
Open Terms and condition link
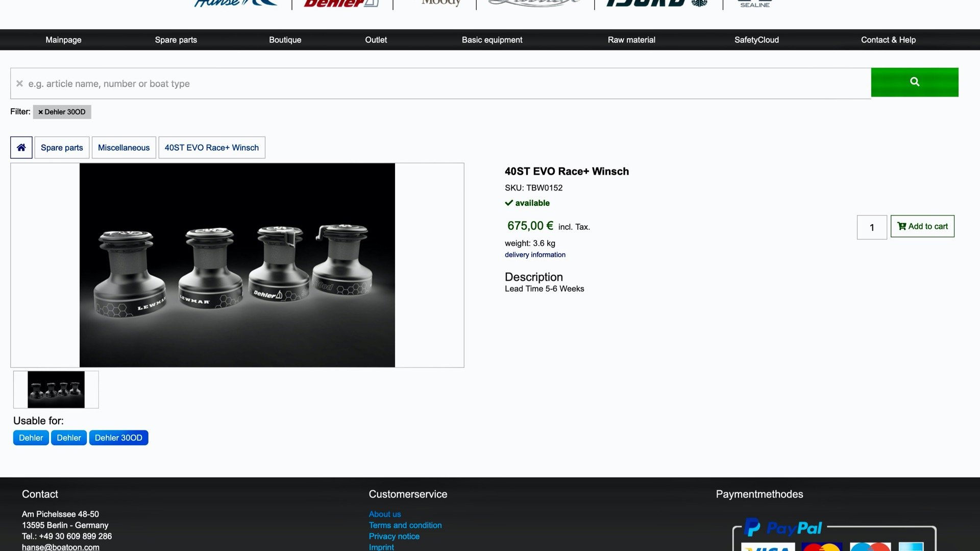[405, 525]
